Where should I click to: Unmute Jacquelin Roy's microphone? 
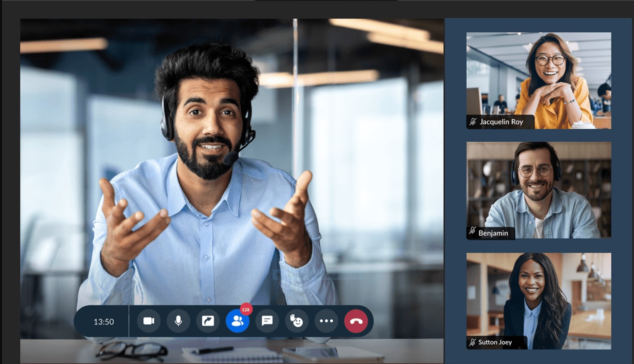473,122
